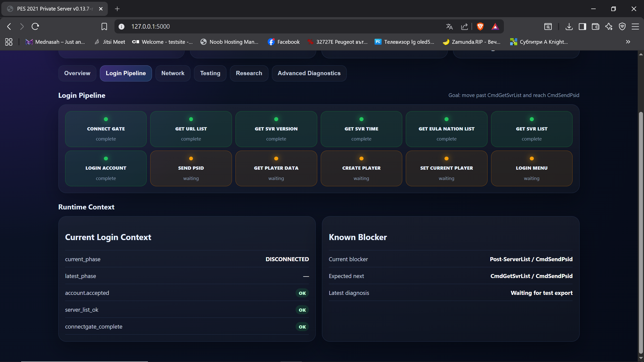644x362 pixels.
Task: Open the browser main menu
Action: tap(635, 26)
